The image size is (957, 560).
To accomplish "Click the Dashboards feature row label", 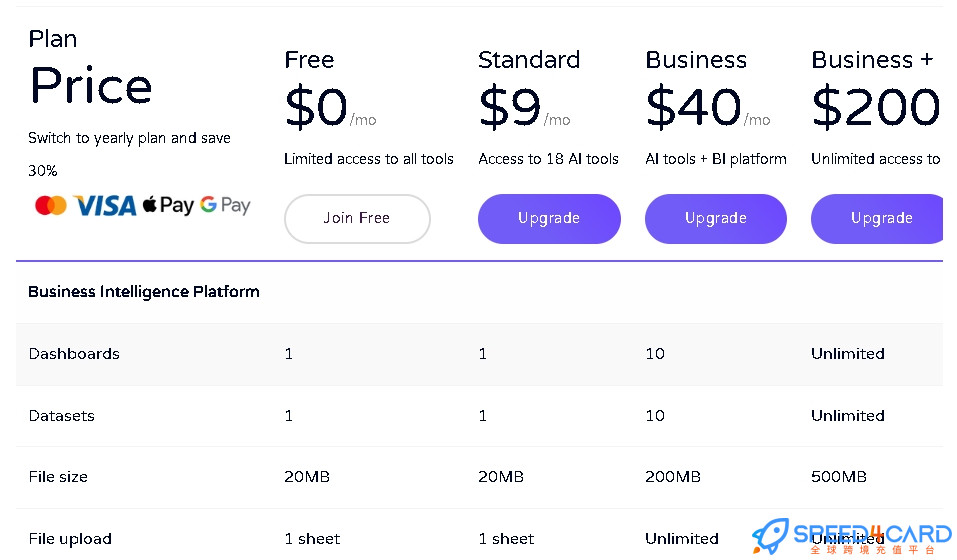I will click(74, 354).
